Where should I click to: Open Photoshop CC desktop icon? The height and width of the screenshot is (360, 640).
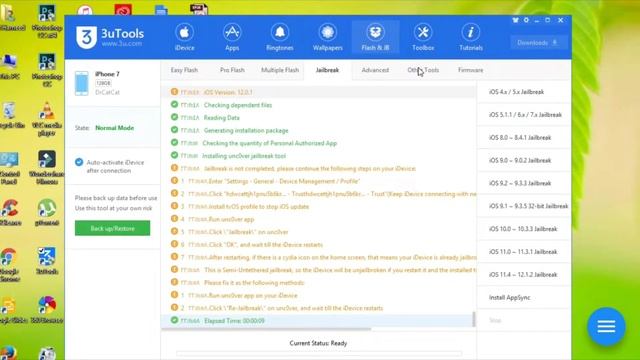pos(47,69)
